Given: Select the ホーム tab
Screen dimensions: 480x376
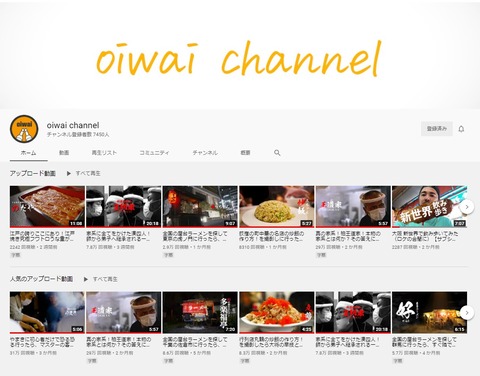Looking at the screenshot, I should pyautogui.click(x=28, y=153).
